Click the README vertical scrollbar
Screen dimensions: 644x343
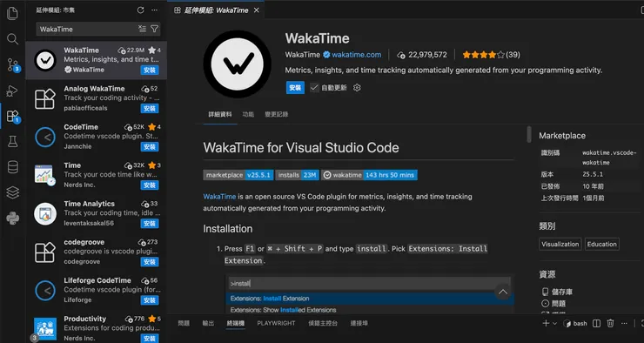click(529, 134)
